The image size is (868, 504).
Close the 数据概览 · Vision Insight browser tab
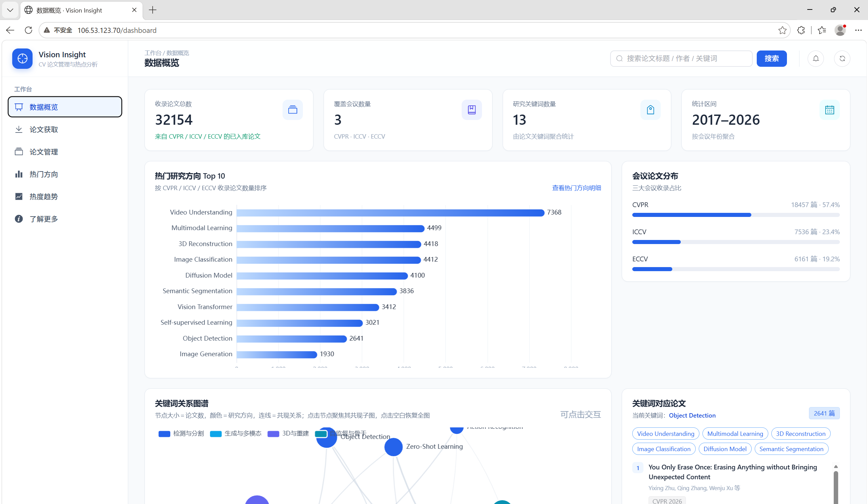click(134, 10)
